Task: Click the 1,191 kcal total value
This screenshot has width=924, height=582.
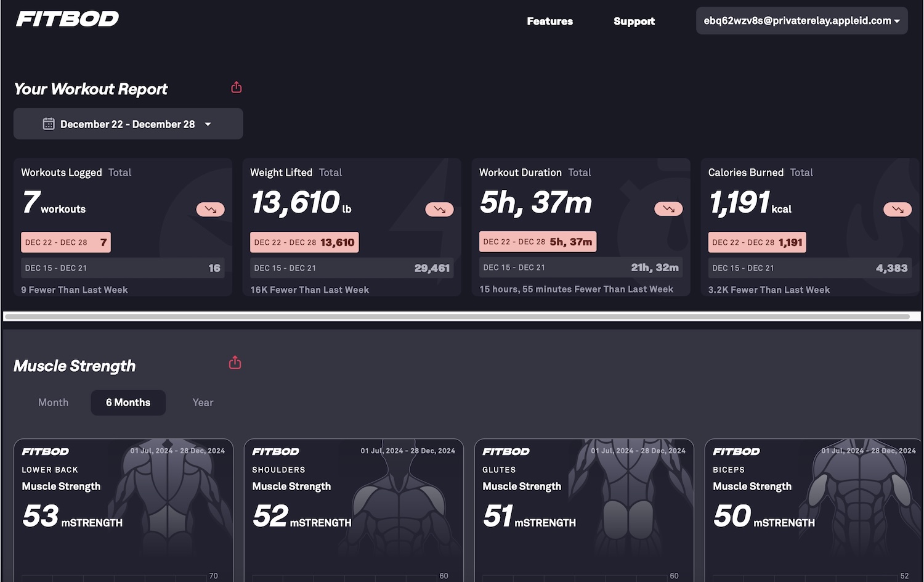Action: [750, 203]
